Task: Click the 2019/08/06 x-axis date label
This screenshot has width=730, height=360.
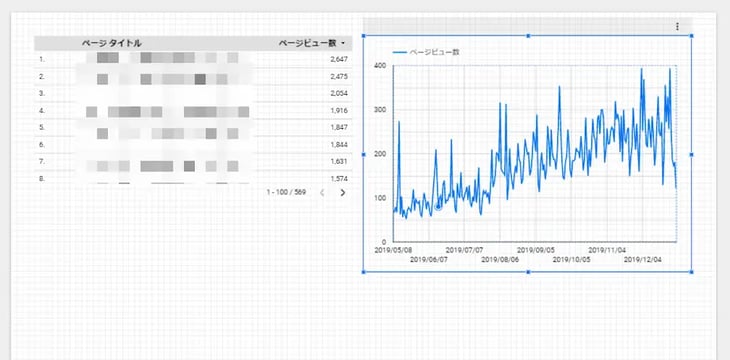Action: [500, 259]
